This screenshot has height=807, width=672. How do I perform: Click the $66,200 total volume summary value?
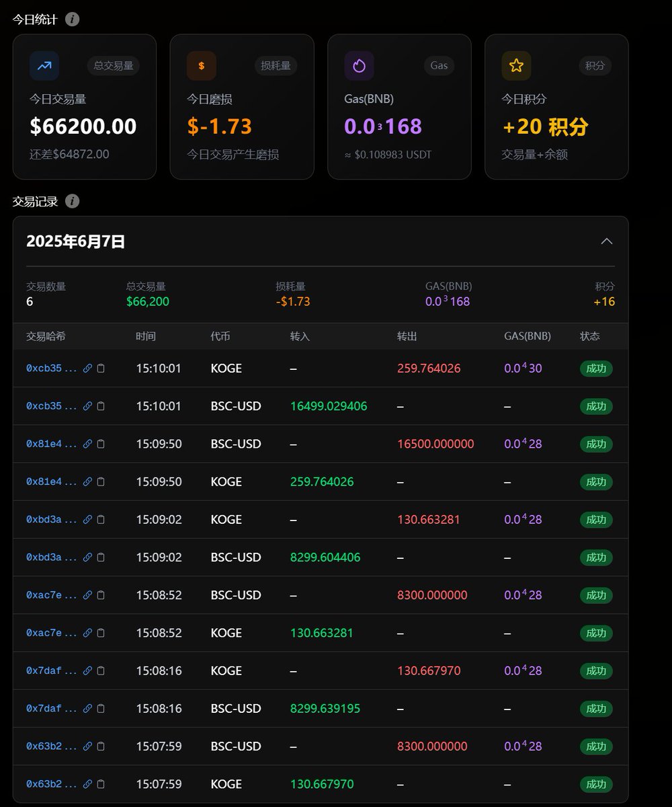tap(148, 301)
